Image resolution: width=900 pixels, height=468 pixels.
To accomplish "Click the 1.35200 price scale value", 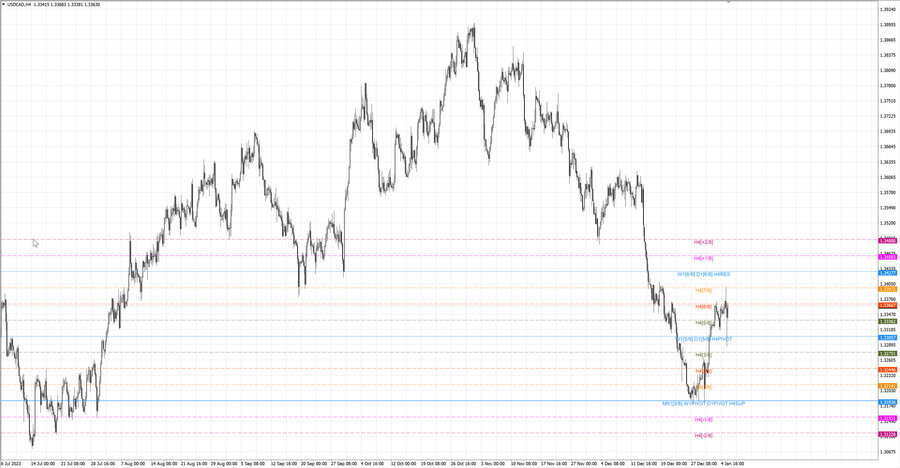I will tap(887, 223).
